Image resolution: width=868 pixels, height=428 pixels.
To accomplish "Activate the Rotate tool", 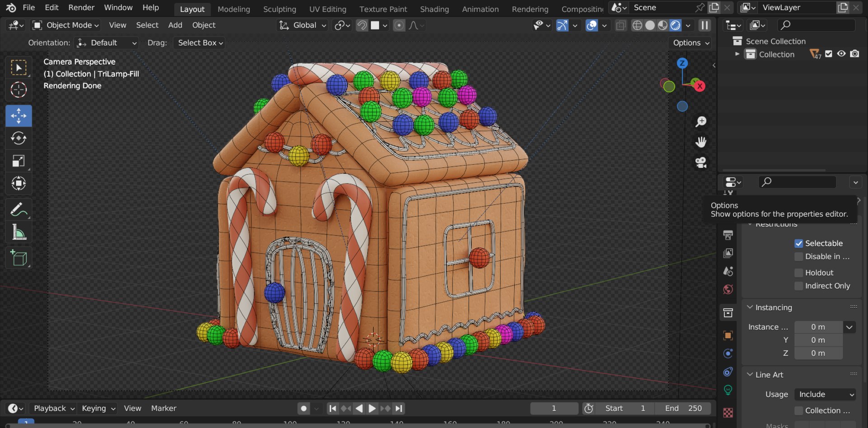I will [19, 138].
